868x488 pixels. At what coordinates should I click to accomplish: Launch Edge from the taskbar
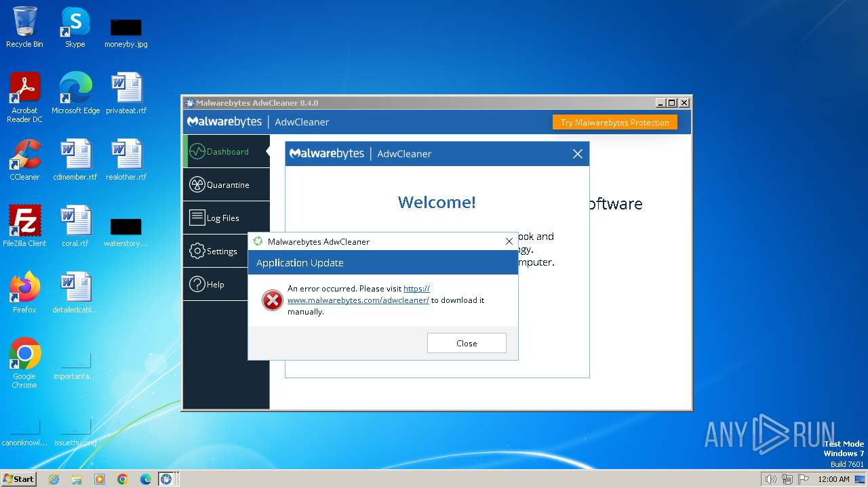[146, 479]
